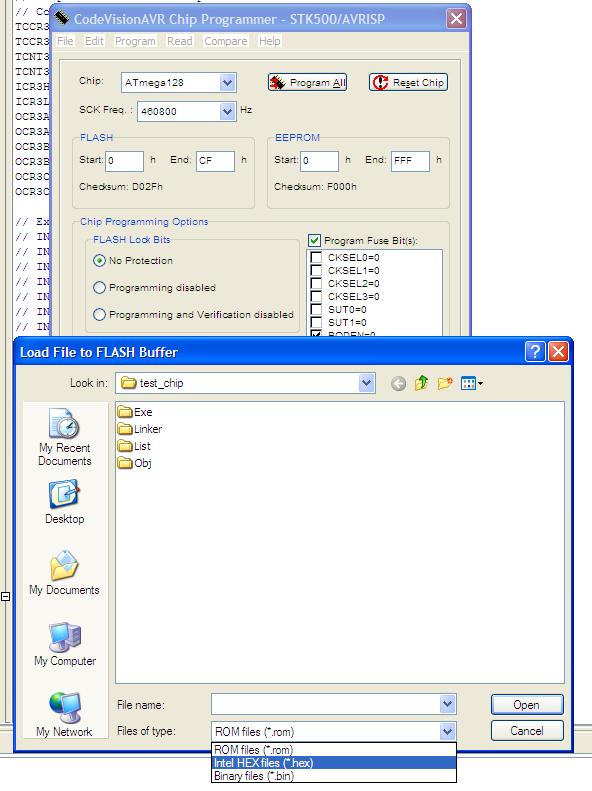Open My Network in places bar
This screenshot has width=592, height=791.
point(65,715)
